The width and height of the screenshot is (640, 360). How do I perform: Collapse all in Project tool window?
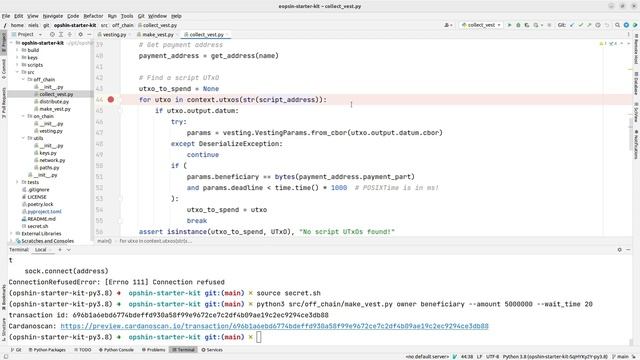[70, 35]
